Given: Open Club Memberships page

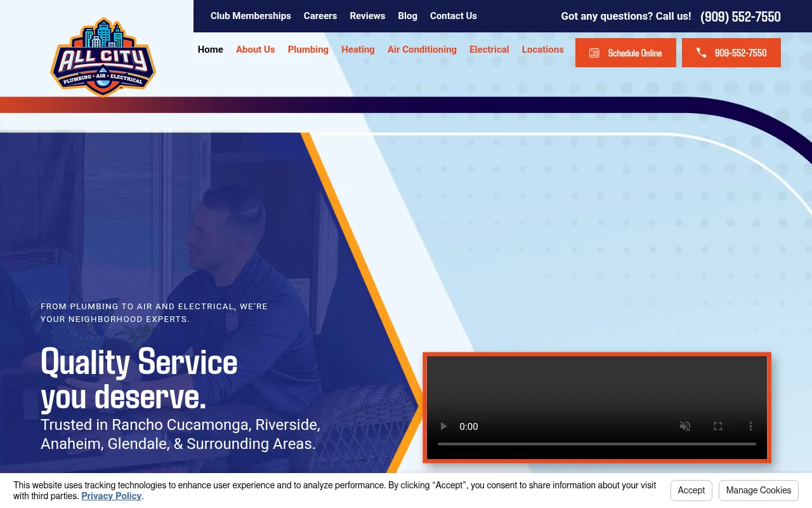Looking at the screenshot, I should tap(251, 16).
